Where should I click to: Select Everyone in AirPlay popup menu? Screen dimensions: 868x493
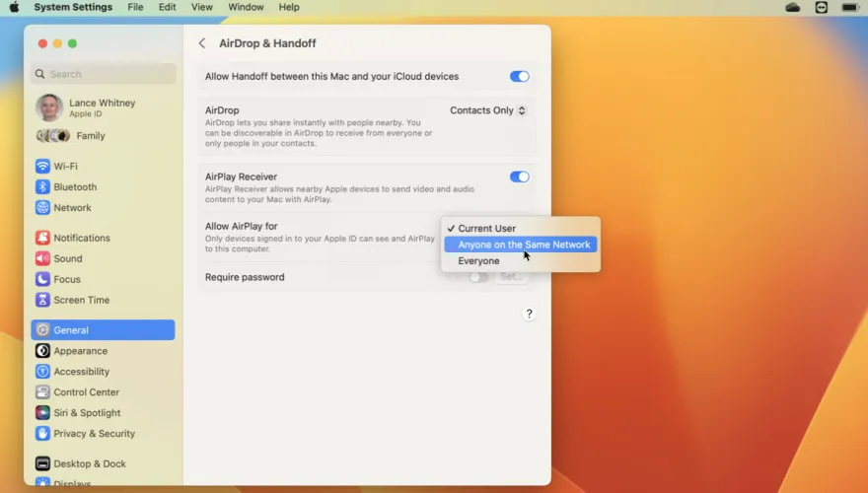click(x=478, y=261)
